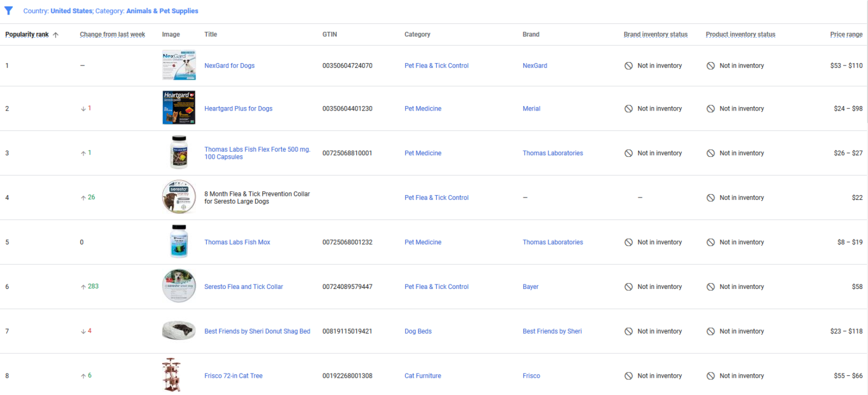Click the Thomas Laboratories brand link
Screen dimensions: 868x395
[x=552, y=153]
